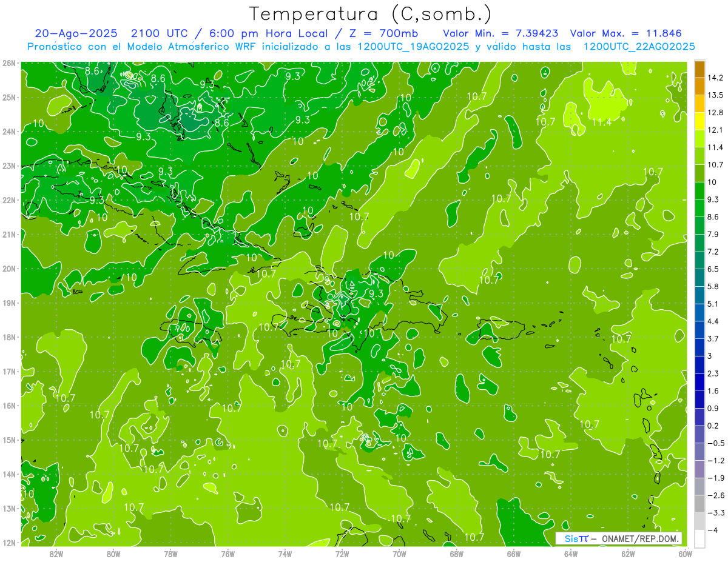Click the 6.5 legend value
This screenshot has height=562, width=728.
click(713, 269)
